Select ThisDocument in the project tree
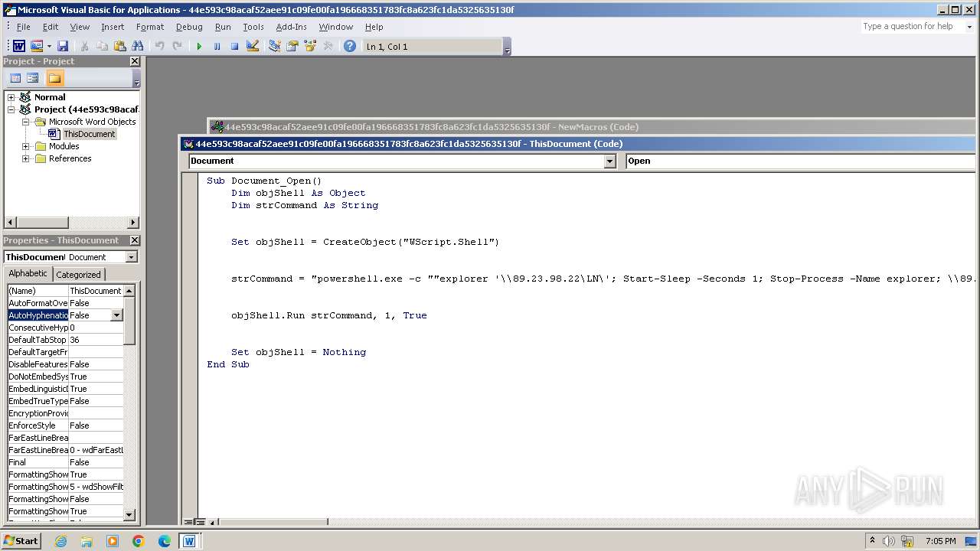Screen dimensions: 980x551 (x=89, y=134)
